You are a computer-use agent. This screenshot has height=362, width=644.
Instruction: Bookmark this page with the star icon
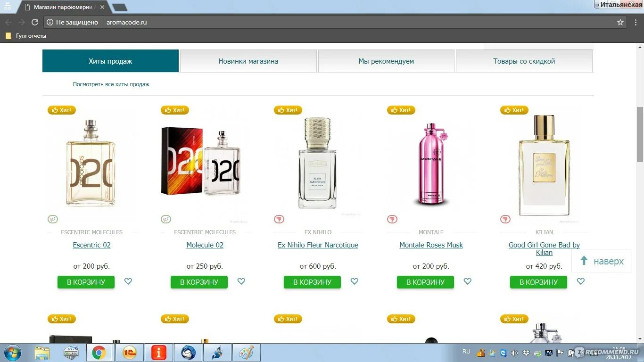click(x=620, y=22)
